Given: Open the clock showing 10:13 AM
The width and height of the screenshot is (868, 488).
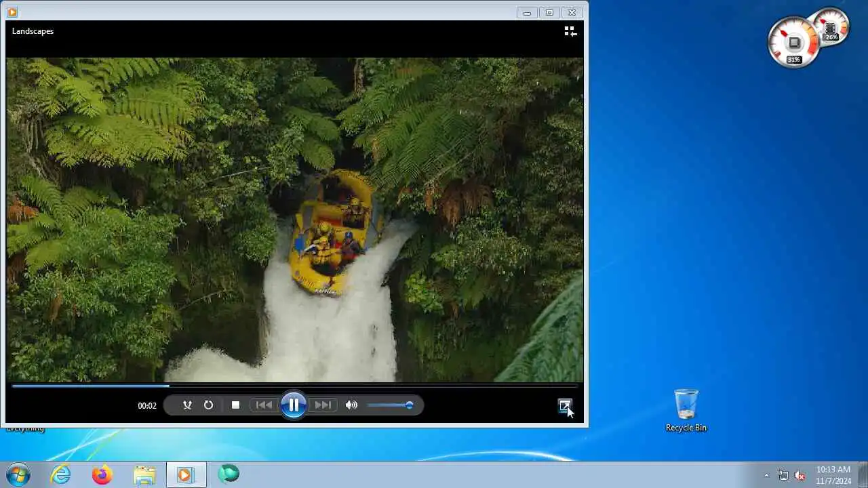Looking at the screenshot, I should click(x=833, y=474).
